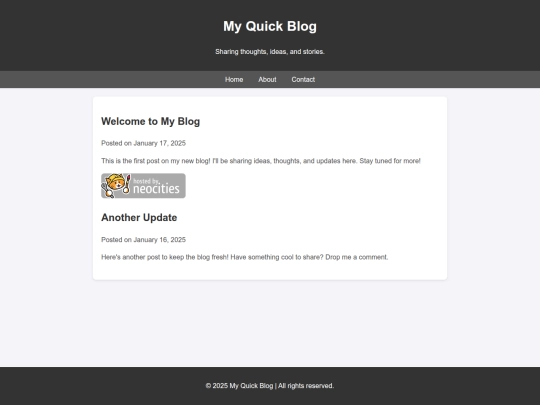
Task: Click the word neocities in the badge
Action: pos(156,189)
